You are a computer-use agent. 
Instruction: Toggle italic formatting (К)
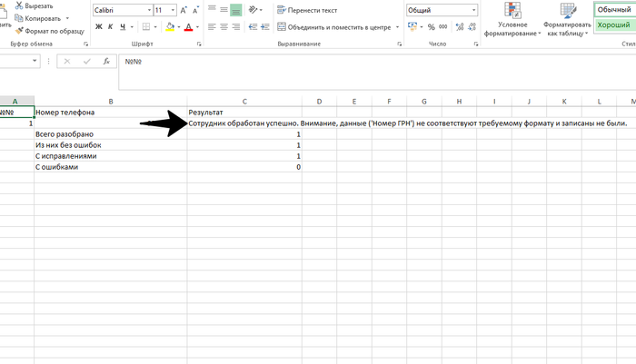coord(110,27)
